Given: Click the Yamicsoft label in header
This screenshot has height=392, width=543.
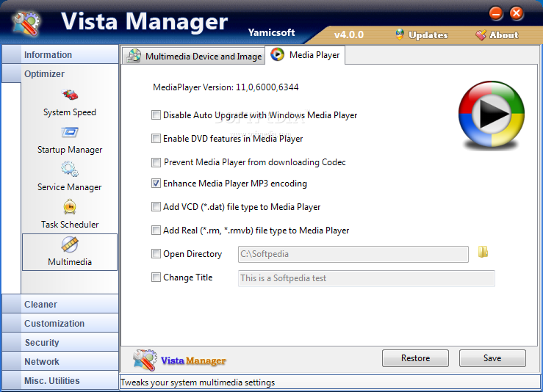Looking at the screenshot, I should [272, 32].
